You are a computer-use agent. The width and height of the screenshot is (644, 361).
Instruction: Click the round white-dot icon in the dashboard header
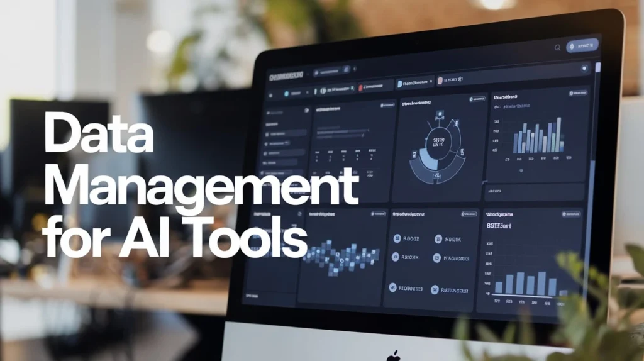[584, 69]
